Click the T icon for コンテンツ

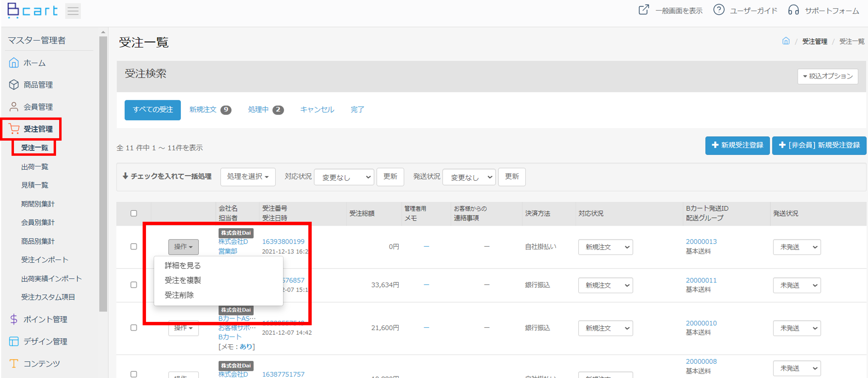(14, 364)
